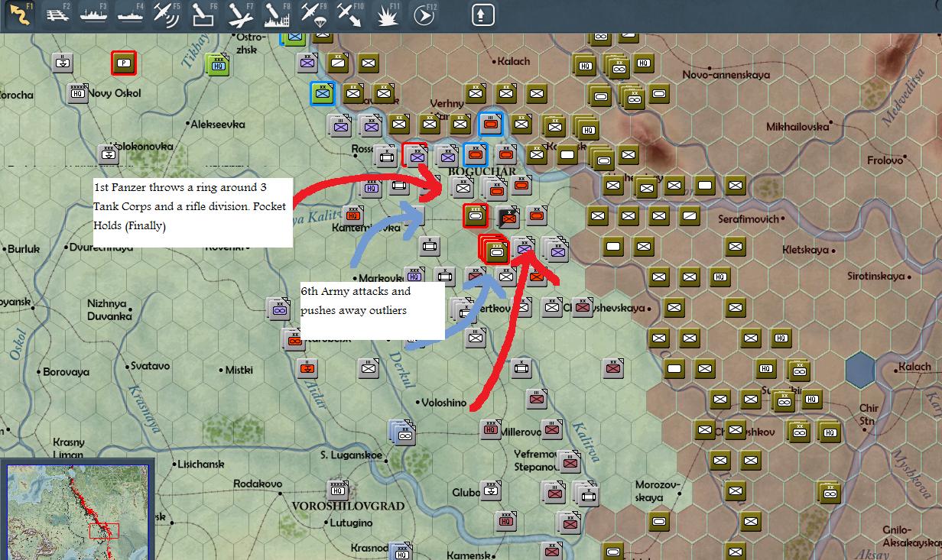Click the Borovaya town label
This screenshot has height=560, width=942.
pyautogui.click(x=66, y=372)
